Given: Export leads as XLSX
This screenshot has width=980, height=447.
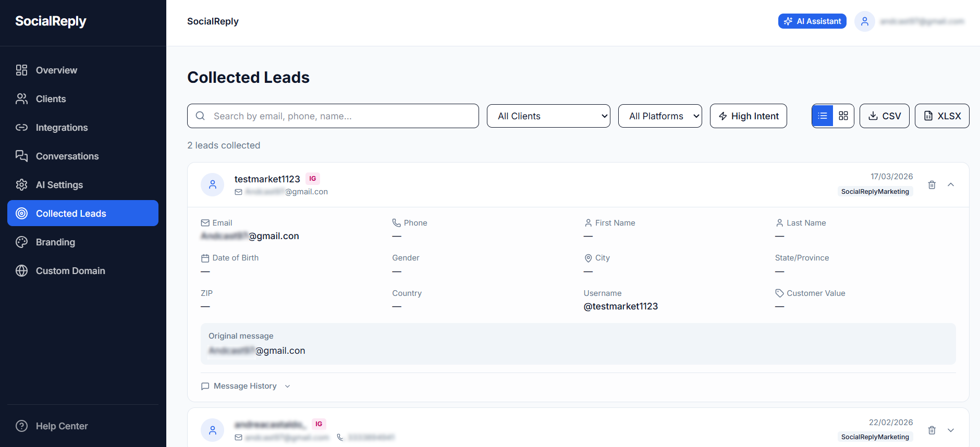Looking at the screenshot, I should [942, 116].
